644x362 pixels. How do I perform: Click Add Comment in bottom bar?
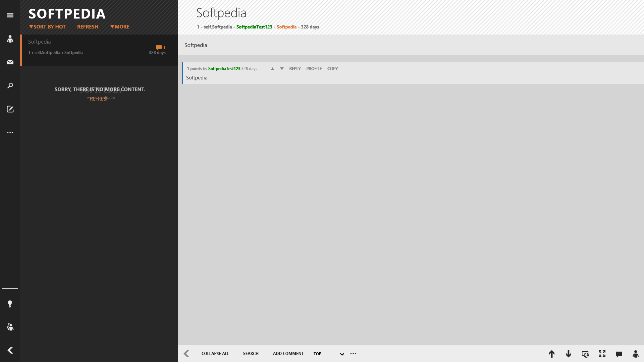click(x=288, y=353)
